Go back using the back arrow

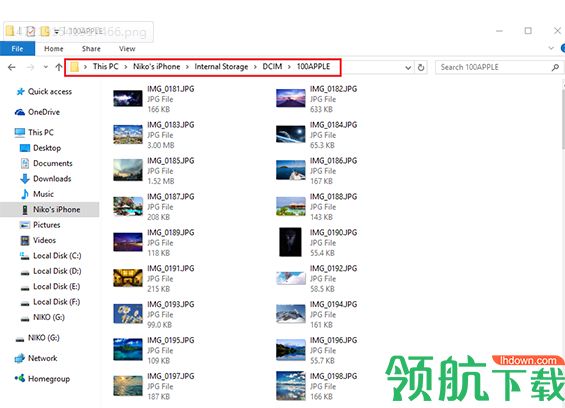12,67
